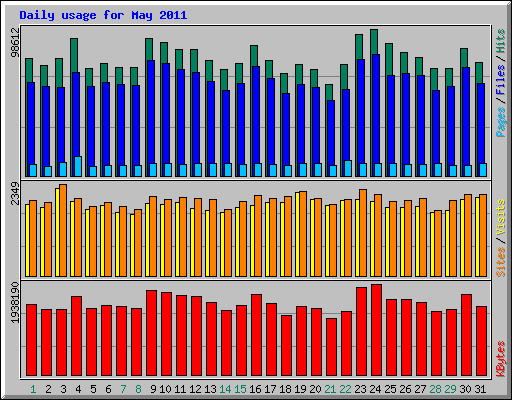
Task: Select the red KBytes bar for day 9
Action: 152,333
